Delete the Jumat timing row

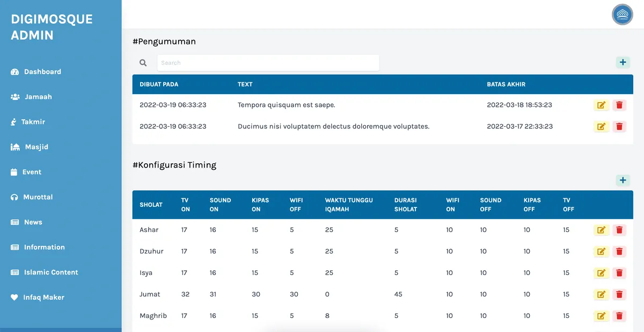pos(619,294)
